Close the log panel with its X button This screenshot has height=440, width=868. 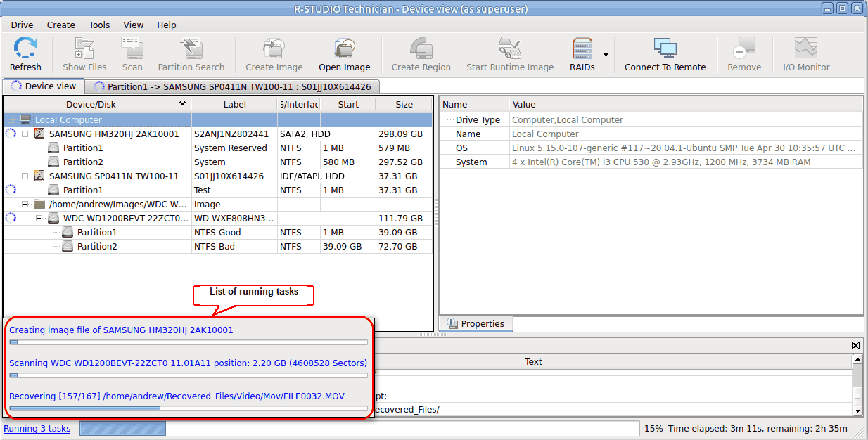coord(855,346)
